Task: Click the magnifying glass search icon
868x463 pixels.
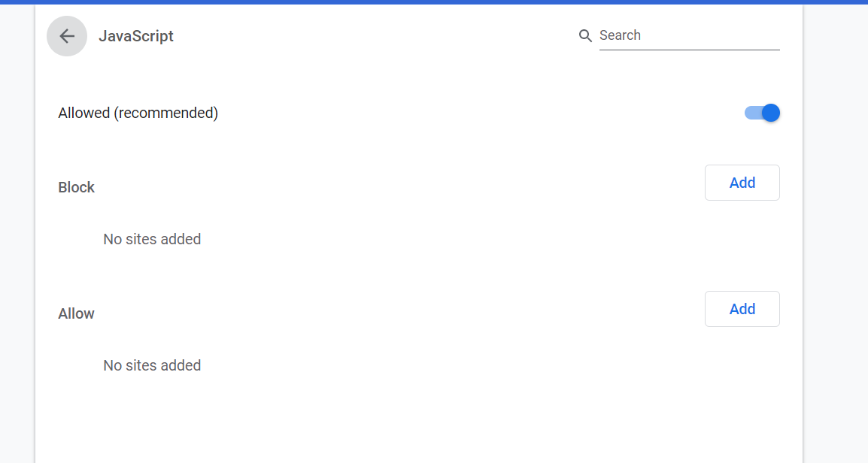Action: tap(585, 36)
